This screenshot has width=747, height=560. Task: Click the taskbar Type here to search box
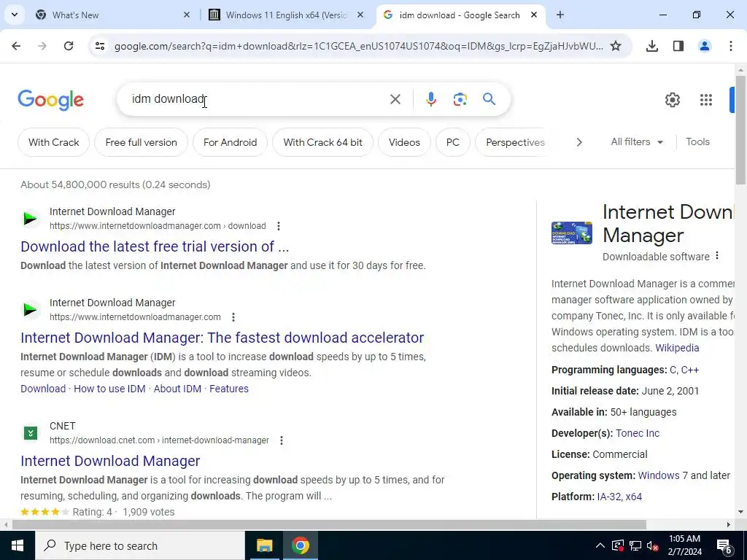click(139, 545)
